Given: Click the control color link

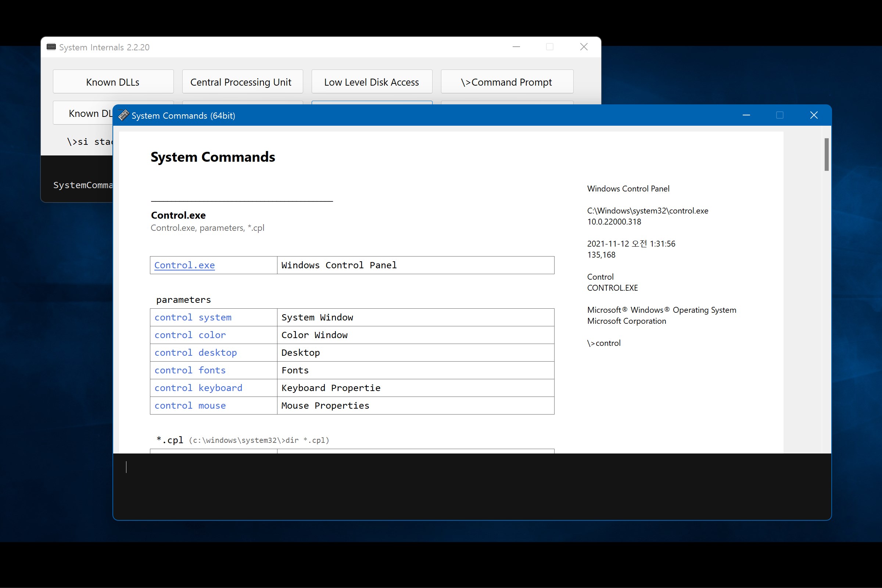Looking at the screenshot, I should point(190,335).
